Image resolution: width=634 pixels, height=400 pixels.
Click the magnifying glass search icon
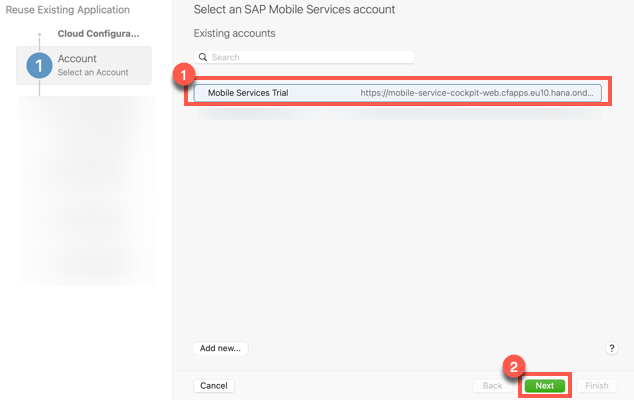coord(203,57)
